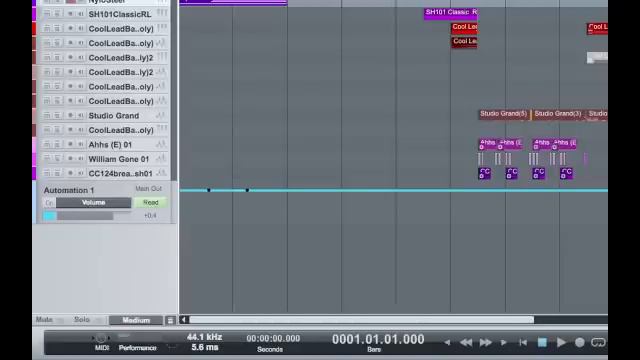Start playback with the Play button

pos(561,342)
